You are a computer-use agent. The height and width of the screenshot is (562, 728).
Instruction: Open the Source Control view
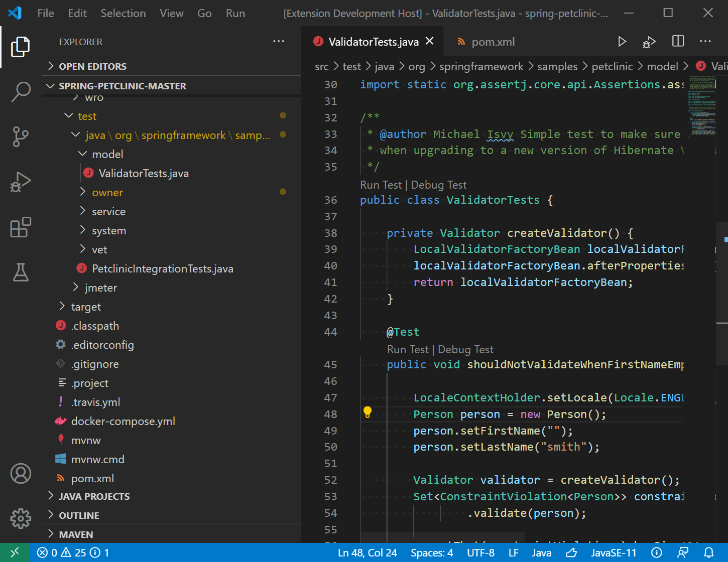point(21,137)
